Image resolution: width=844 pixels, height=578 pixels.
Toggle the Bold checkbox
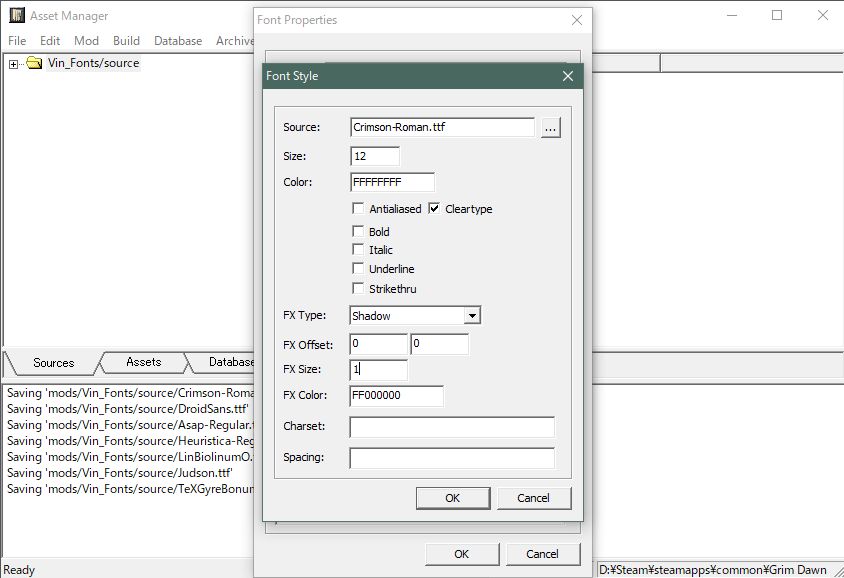[x=358, y=232]
